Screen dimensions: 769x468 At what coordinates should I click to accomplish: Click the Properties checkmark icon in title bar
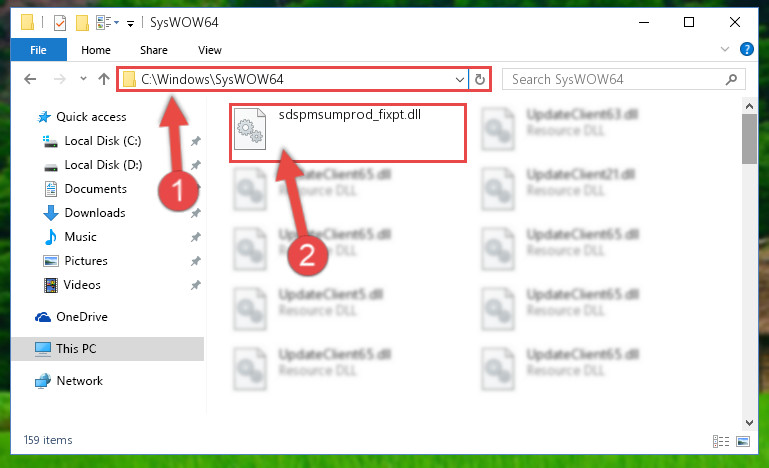click(x=60, y=23)
